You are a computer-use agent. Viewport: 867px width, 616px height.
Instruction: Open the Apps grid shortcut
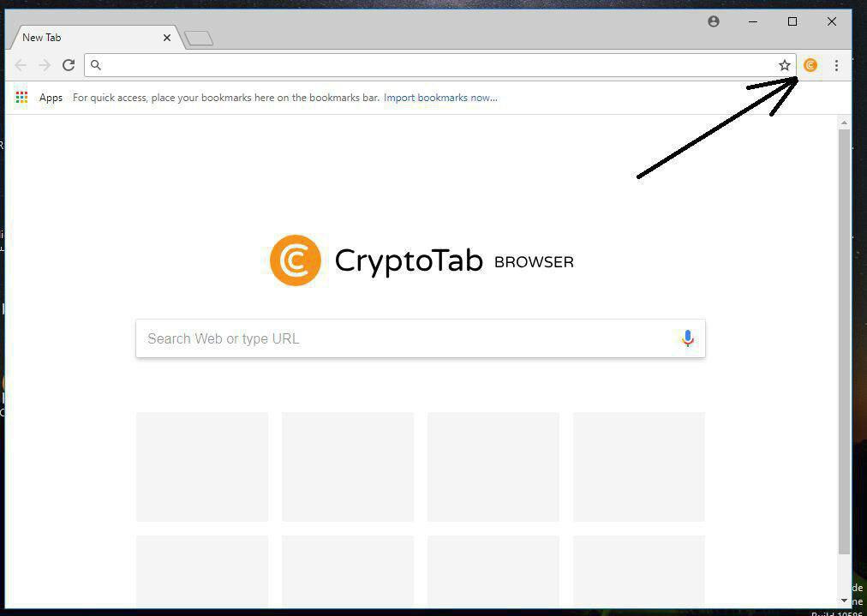coord(39,98)
